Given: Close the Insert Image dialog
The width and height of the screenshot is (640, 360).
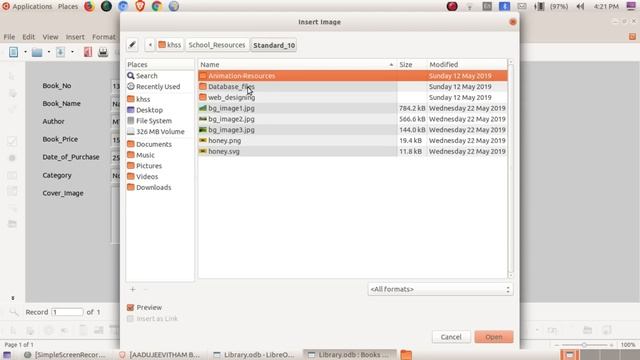Looking at the screenshot, I should pyautogui.click(x=513, y=22).
